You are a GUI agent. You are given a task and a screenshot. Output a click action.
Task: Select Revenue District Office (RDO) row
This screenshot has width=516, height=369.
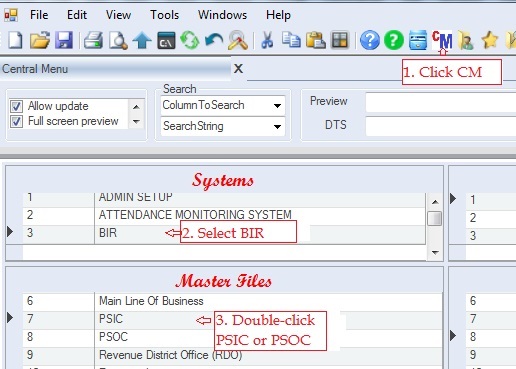click(x=232, y=356)
